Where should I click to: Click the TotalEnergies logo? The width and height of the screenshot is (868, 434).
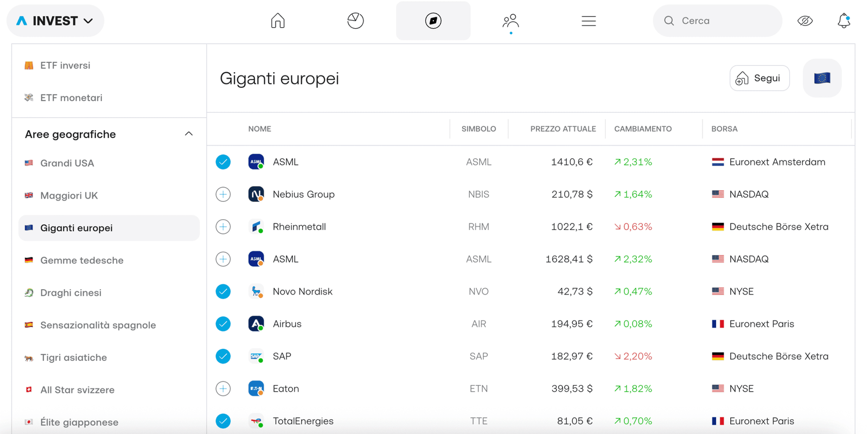pos(256,421)
